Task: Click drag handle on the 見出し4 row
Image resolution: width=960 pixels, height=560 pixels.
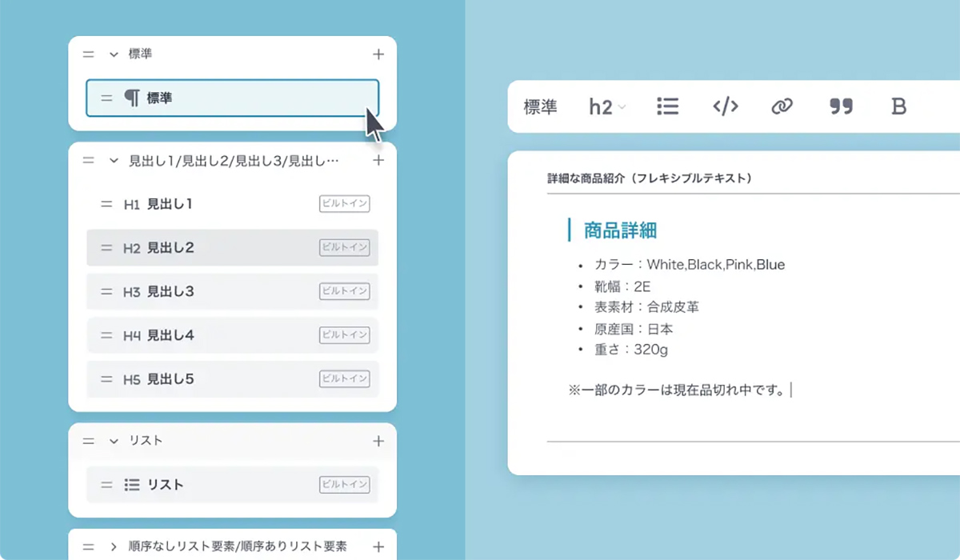Action: 106,336
